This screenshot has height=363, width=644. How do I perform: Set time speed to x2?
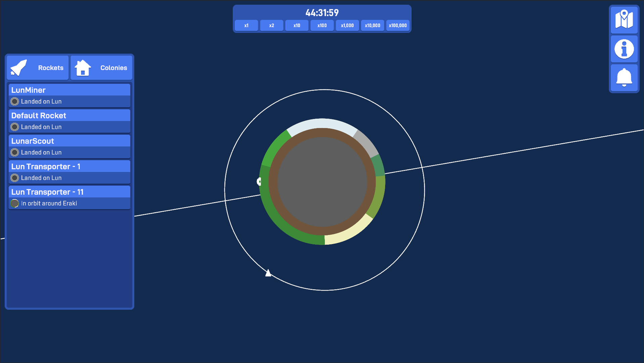pyautogui.click(x=272, y=26)
